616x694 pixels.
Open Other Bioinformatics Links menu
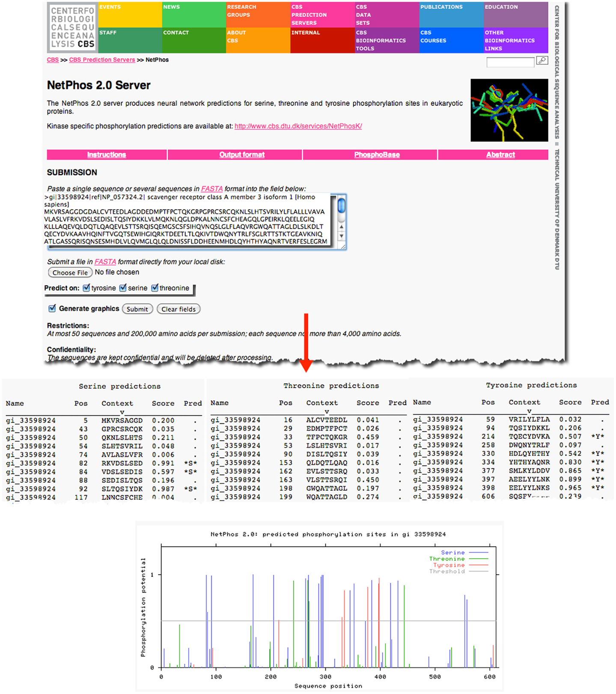click(516, 40)
